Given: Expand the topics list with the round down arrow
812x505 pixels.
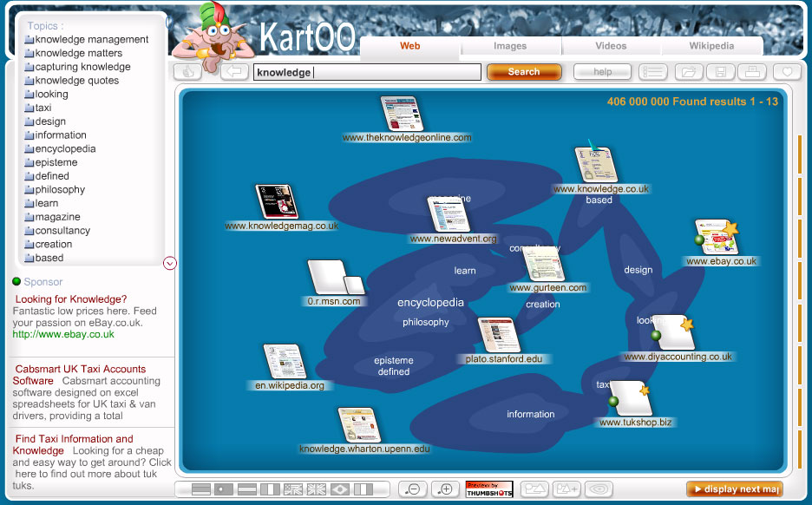Looking at the screenshot, I should tap(170, 263).
